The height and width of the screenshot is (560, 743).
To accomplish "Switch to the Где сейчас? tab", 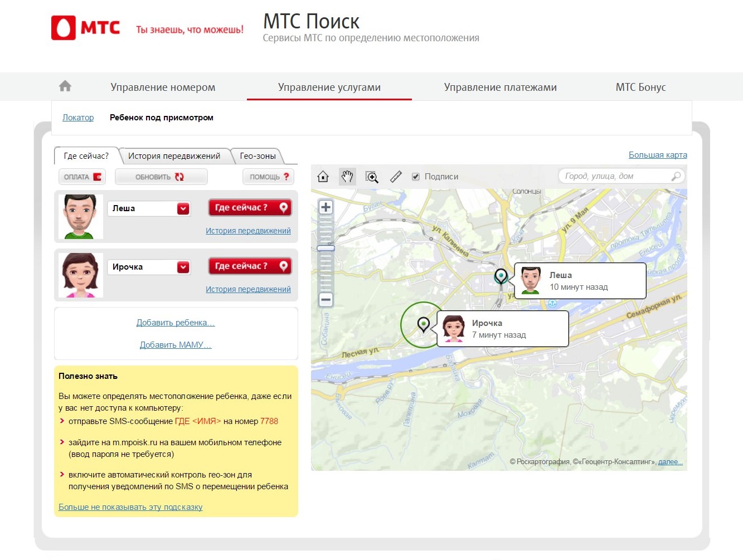I will click(86, 156).
